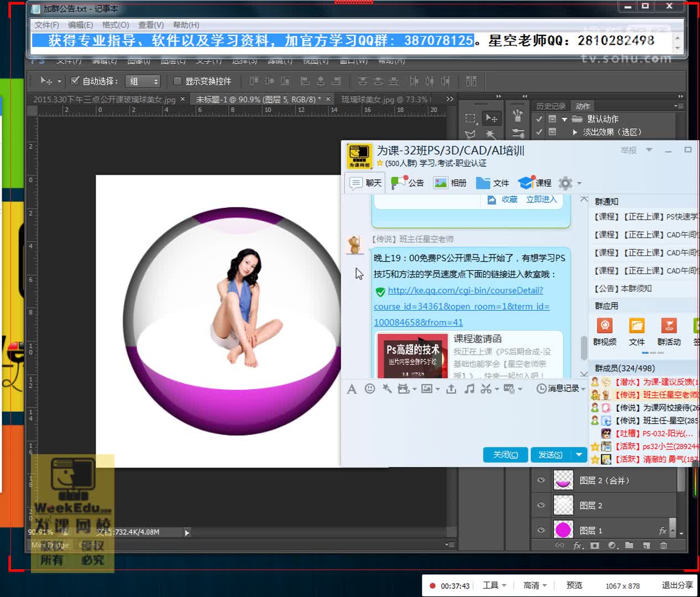Click the create new layer icon
Image resolution: width=700 pixels, height=597 pixels.
646,546
